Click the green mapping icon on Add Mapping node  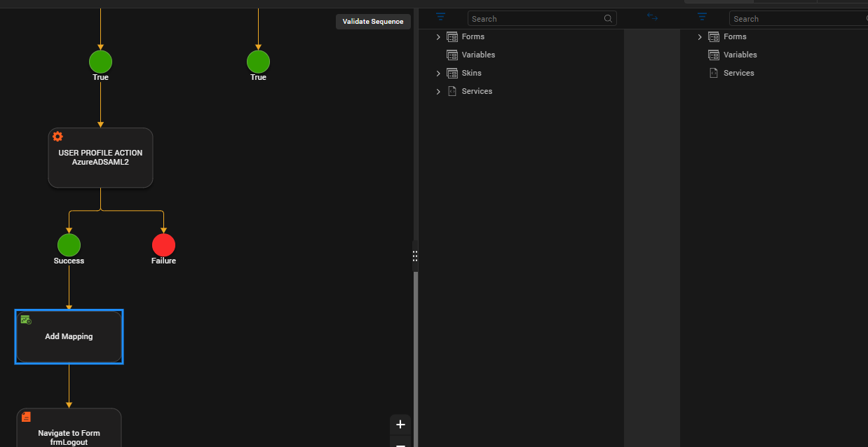pos(26,319)
